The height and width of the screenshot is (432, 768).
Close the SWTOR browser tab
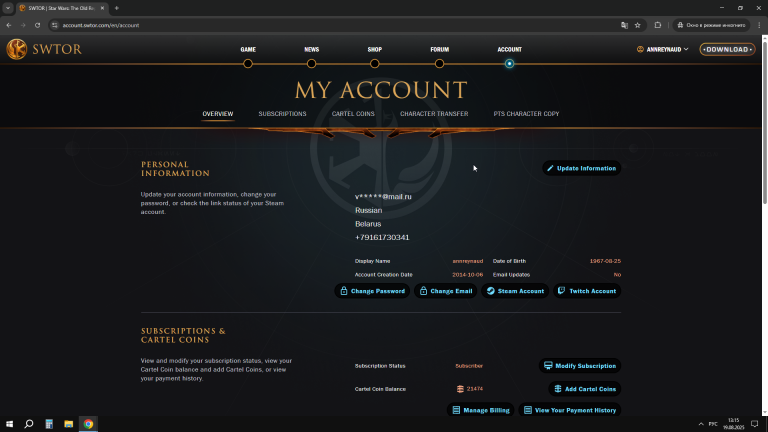(x=102, y=8)
